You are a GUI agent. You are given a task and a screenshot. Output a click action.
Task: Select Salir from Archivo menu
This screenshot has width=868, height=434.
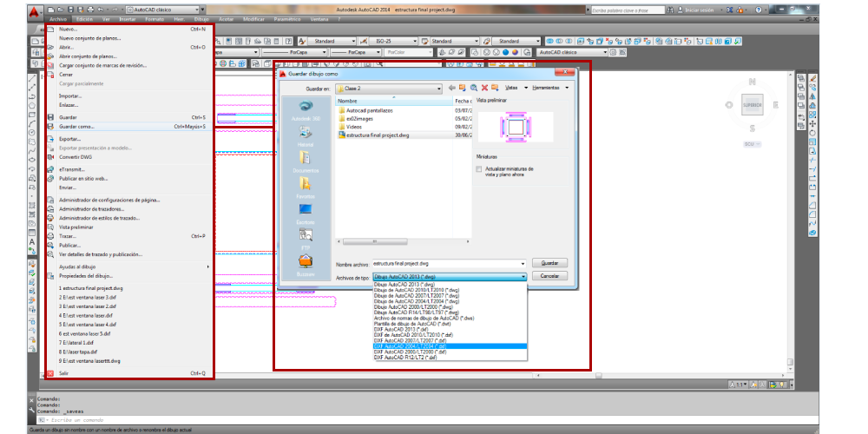click(x=128, y=373)
